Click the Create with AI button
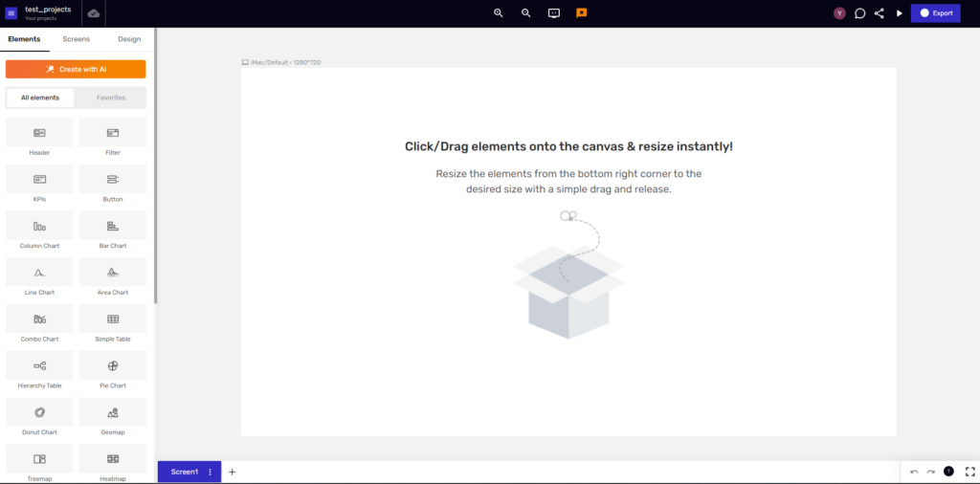Screen dimensions: 980x484 point(76,69)
